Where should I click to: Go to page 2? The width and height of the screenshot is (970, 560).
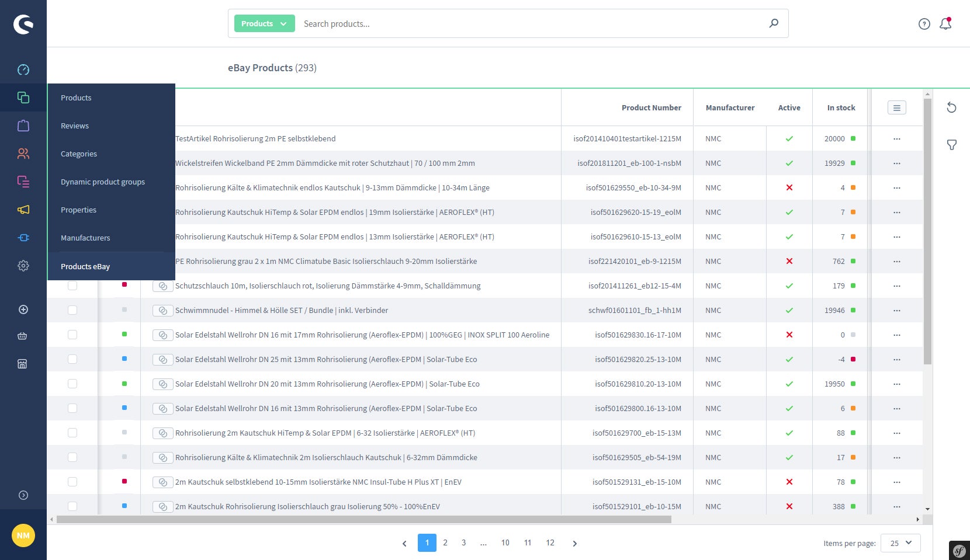[x=445, y=542]
